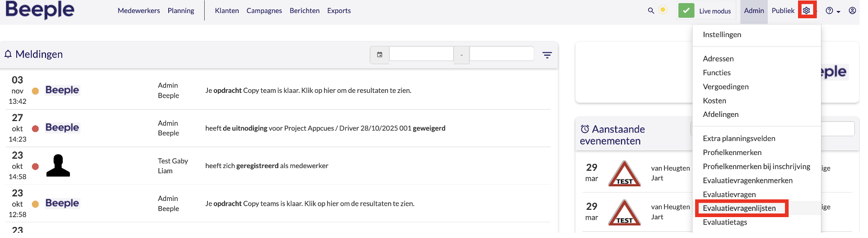The height and width of the screenshot is (238, 868).
Task: Click the bell icon next to Meldingen
Action: (8, 54)
